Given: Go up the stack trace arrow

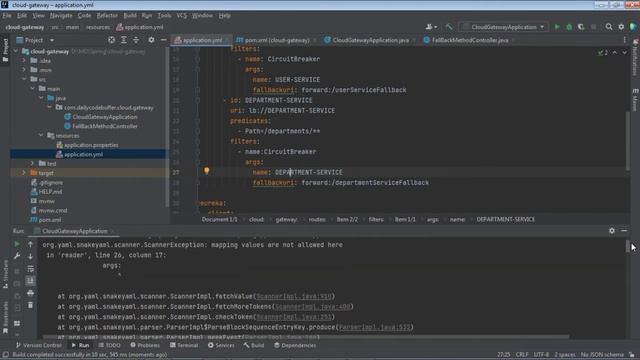Looking at the screenshot, I should tap(30, 244).
